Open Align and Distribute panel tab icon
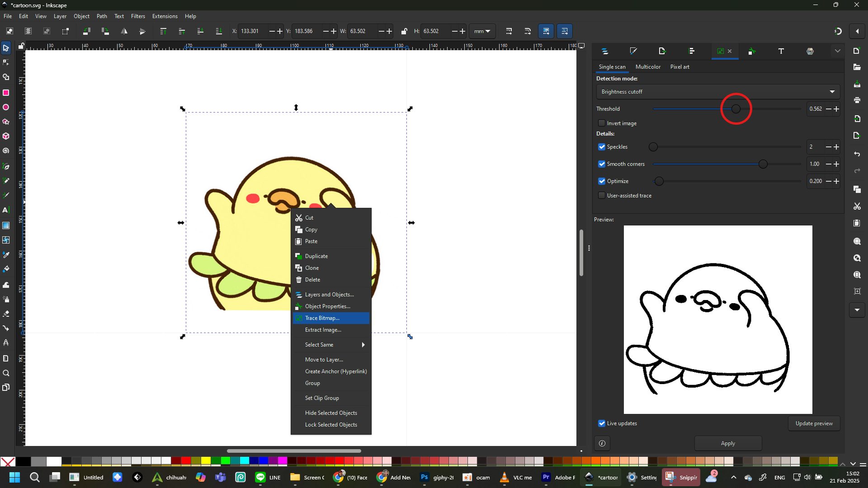 (x=692, y=51)
